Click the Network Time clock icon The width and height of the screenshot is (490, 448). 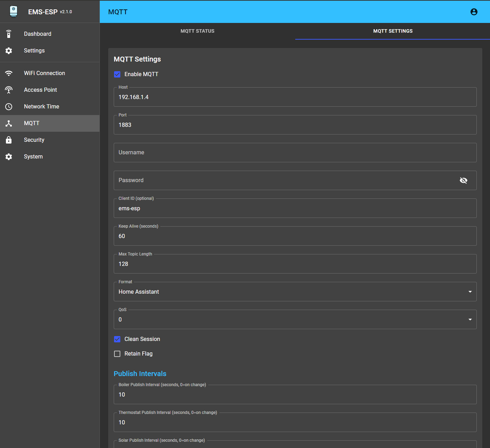pyautogui.click(x=9, y=107)
